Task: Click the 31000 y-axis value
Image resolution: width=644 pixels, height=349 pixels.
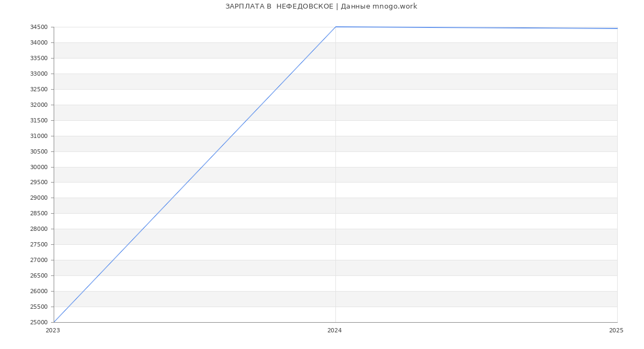Action: (x=39, y=136)
